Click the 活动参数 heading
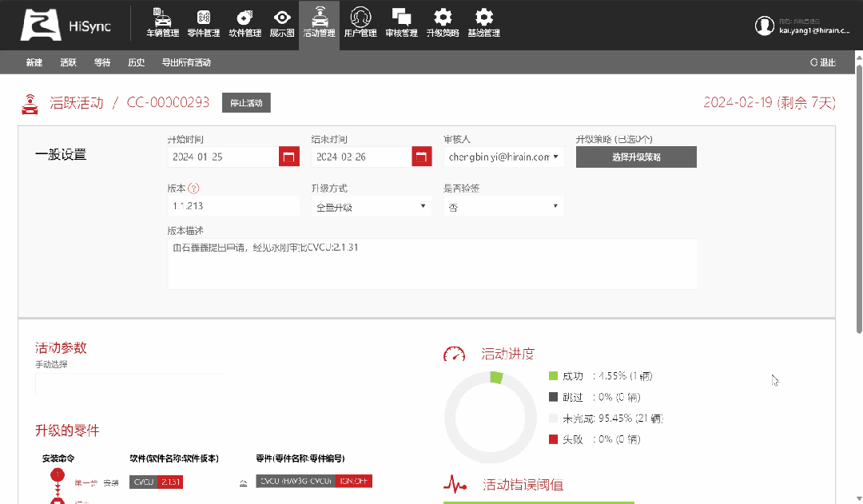The height and width of the screenshot is (504, 863). (x=61, y=347)
